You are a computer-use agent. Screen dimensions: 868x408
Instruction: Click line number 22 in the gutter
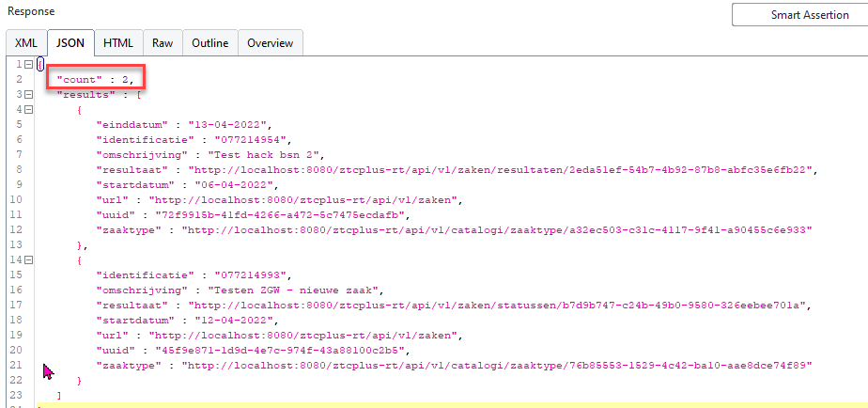15,379
